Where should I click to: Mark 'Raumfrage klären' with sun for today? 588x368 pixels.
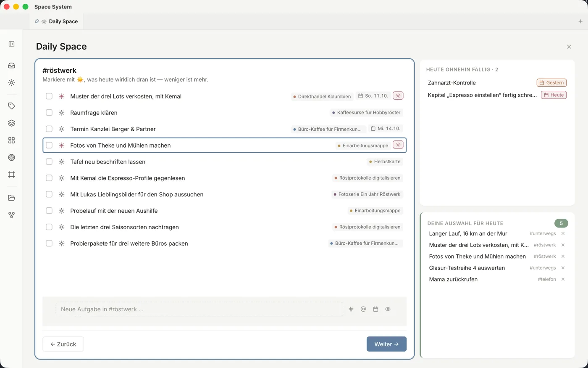point(61,113)
